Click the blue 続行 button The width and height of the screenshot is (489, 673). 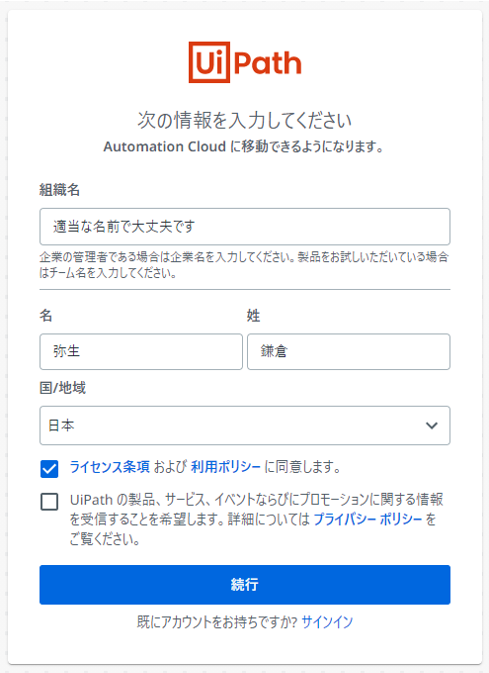(x=245, y=585)
